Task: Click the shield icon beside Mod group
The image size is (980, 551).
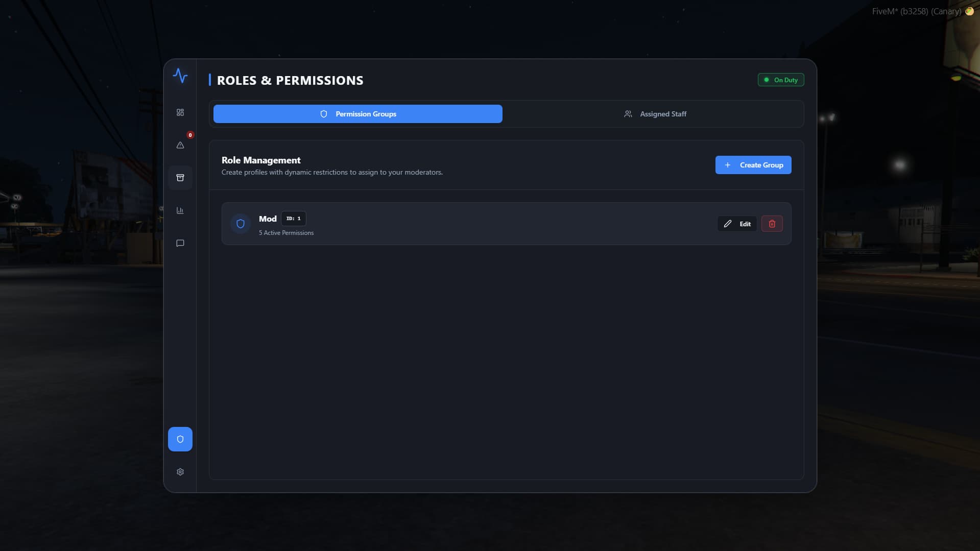Action: 241,224
